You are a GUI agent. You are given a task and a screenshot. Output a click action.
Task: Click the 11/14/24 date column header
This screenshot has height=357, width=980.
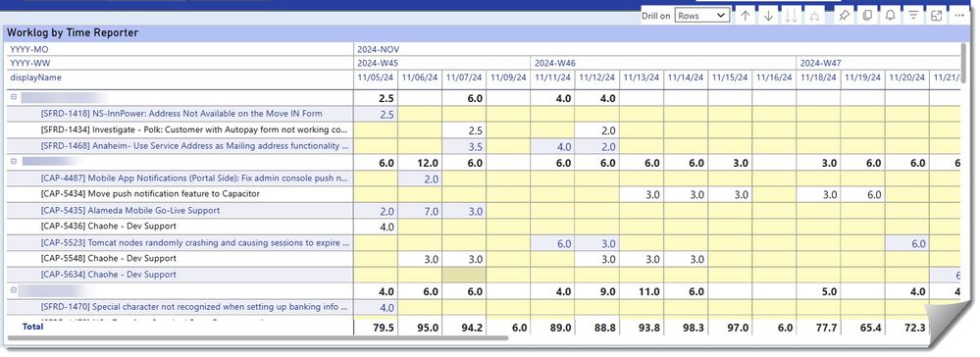[686, 77]
